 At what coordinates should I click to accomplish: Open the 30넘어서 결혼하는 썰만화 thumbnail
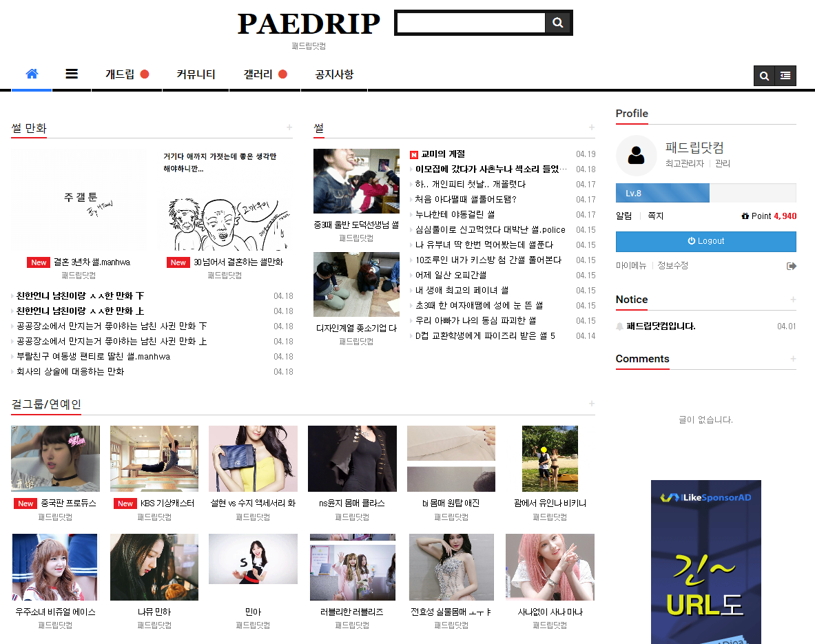click(x=225, y=200)
